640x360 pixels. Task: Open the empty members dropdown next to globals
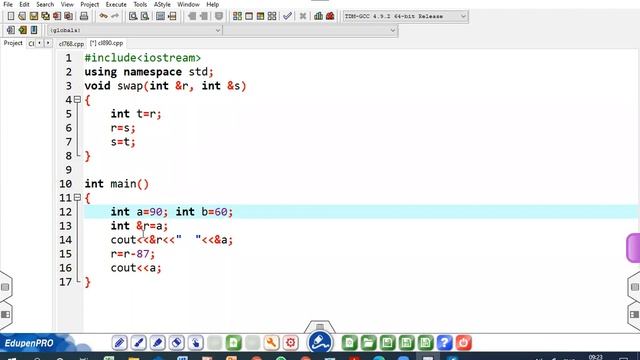tap(310, 30)
